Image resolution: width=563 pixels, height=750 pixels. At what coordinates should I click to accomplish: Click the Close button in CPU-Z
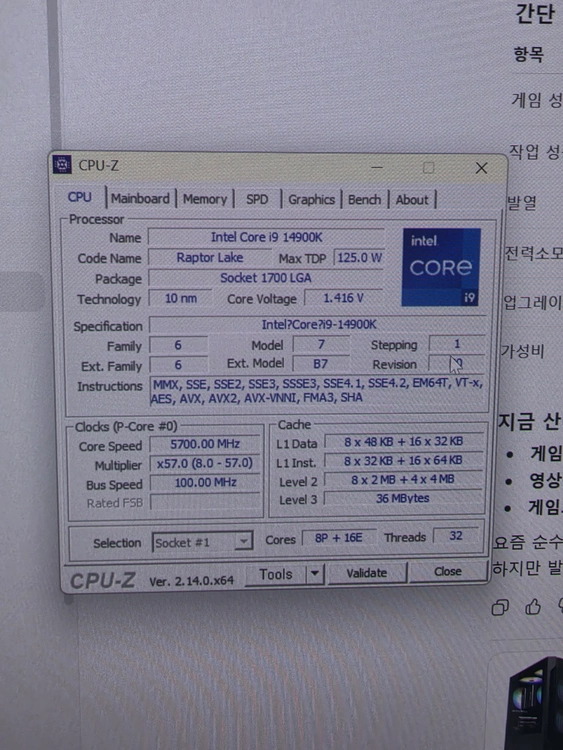click(448, 572)
